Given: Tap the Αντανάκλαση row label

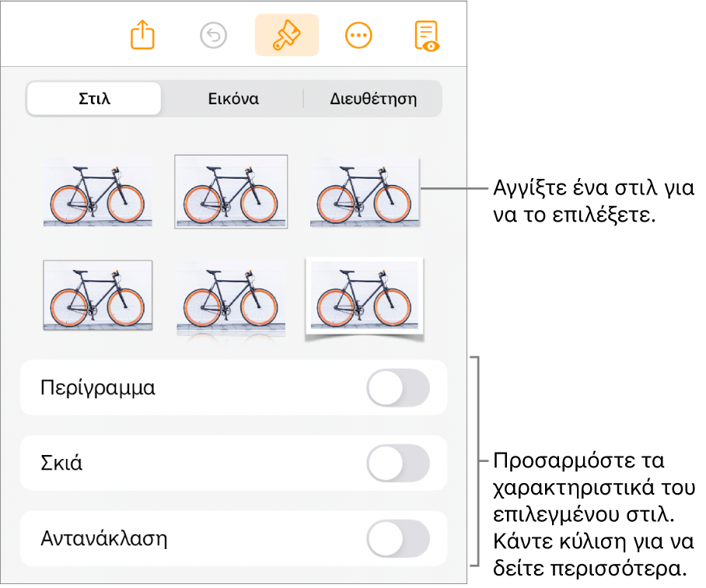Looking at the screenshot, I should click(x=104, y=538).
